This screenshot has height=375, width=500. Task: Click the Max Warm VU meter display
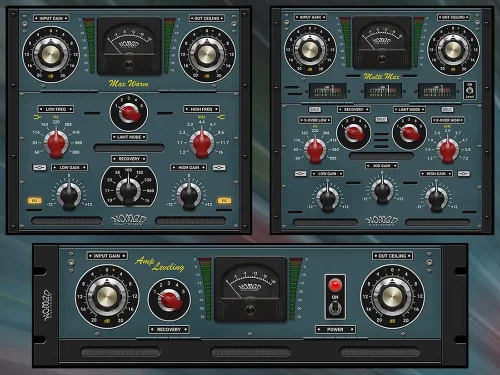point(129,46)
